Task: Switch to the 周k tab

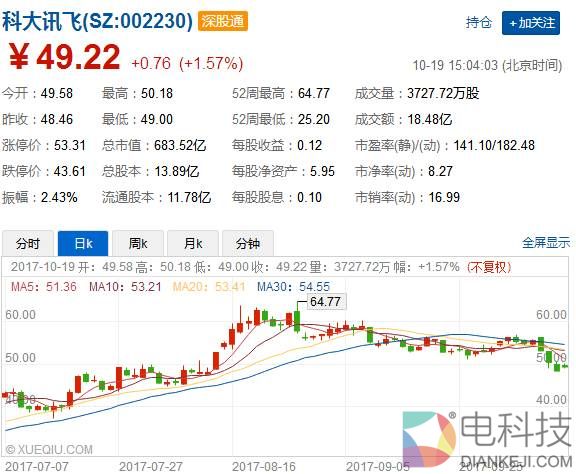Action: (x=138, y=243)
